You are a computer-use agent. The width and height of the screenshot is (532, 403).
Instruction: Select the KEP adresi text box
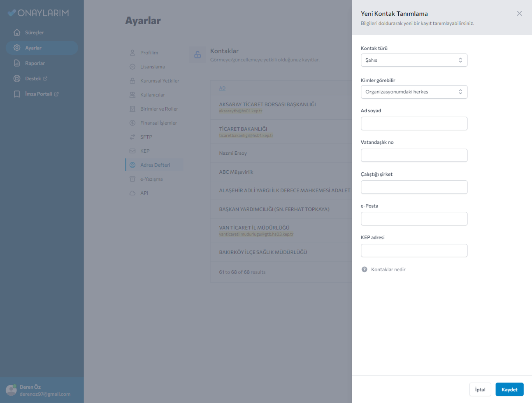point(414,251)
